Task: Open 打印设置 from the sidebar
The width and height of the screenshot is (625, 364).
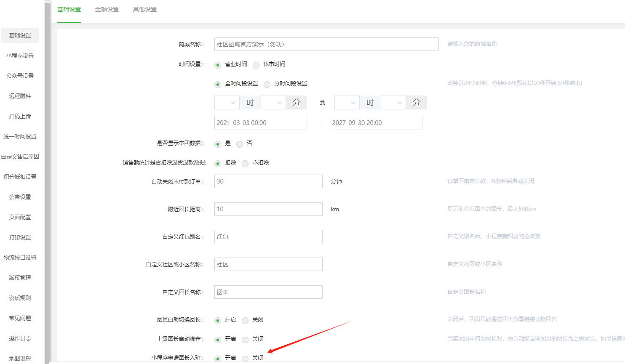Action: [20, 237]
